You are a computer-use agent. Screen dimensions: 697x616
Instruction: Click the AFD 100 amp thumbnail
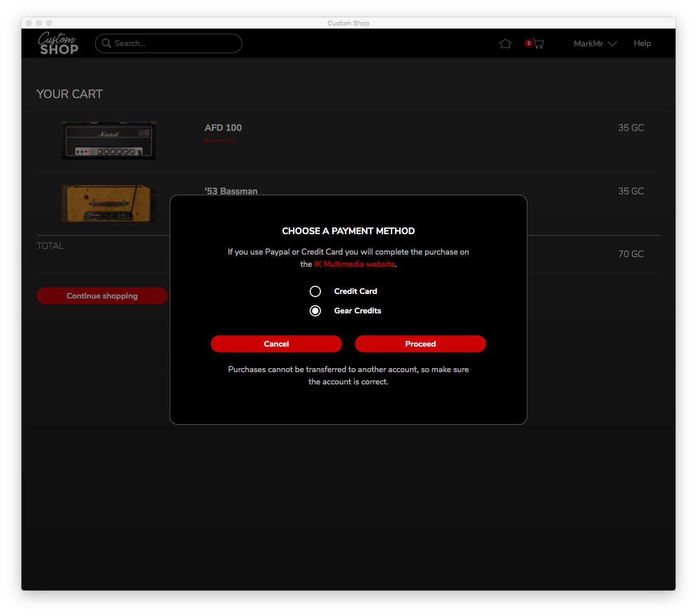(x=109, y=141)
